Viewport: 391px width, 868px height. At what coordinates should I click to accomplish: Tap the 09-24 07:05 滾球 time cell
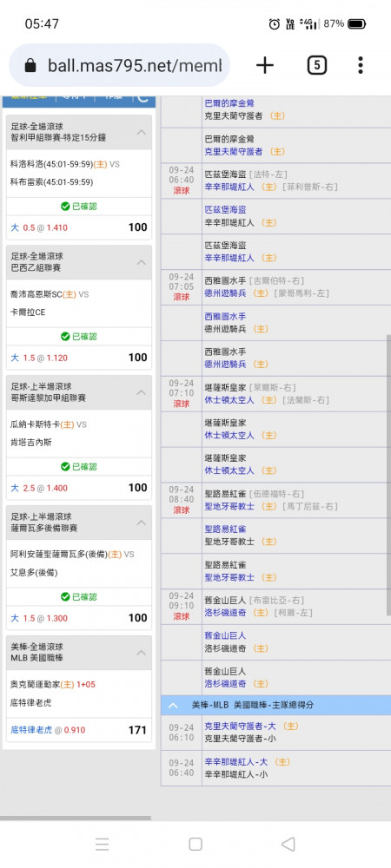182,286
